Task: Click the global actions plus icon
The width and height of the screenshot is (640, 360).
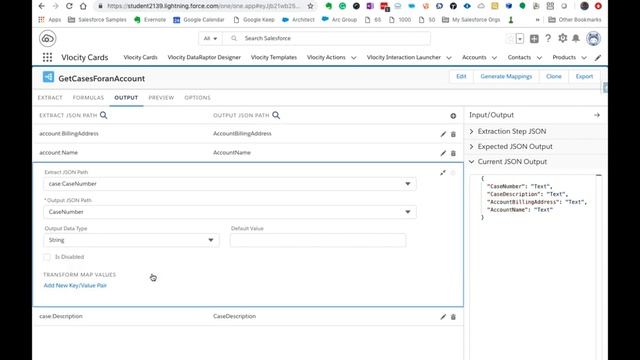Action: click(x=534, y=38)
